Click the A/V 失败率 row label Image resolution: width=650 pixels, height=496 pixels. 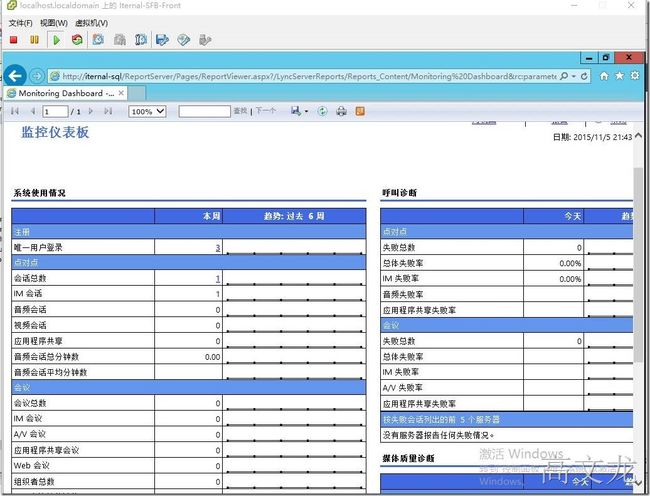[403, 388]
